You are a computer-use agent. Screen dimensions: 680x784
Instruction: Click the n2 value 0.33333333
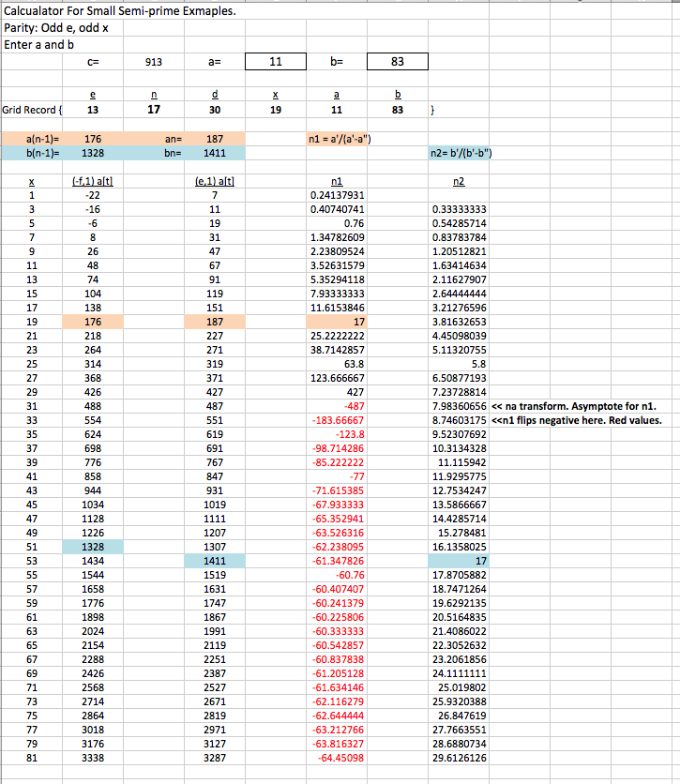459,209
